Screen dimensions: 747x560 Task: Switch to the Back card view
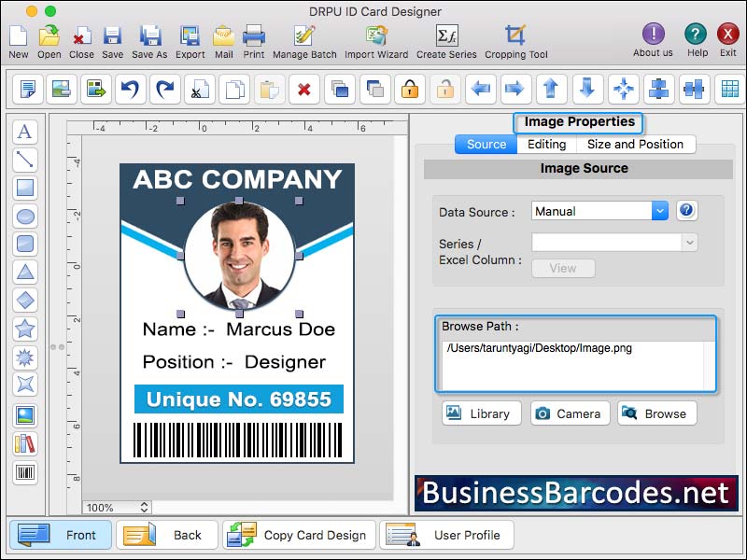tap(166, 535)
